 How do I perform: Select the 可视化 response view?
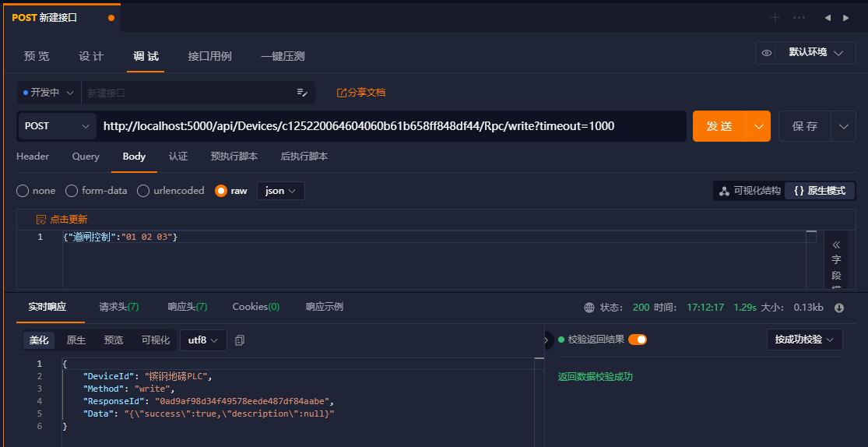(156, 340)
